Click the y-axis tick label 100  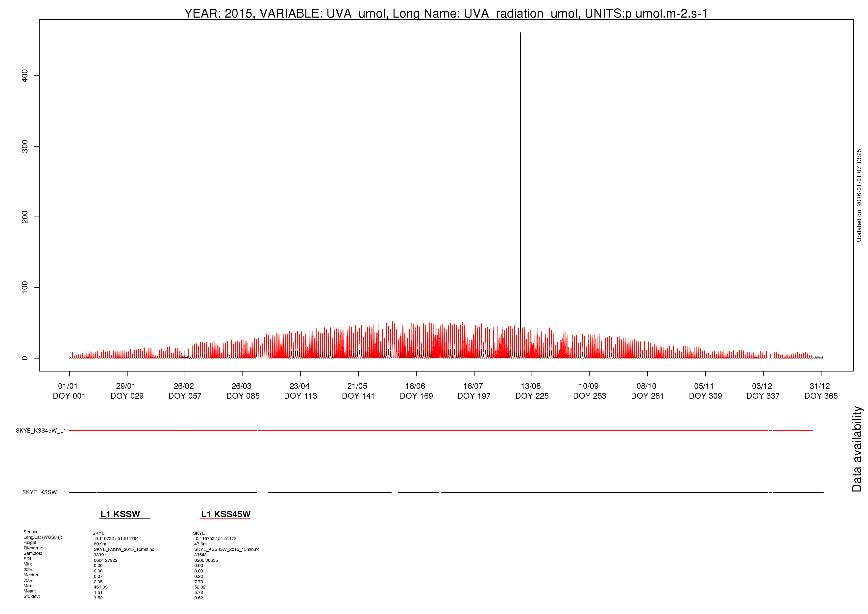pos(25,287)
